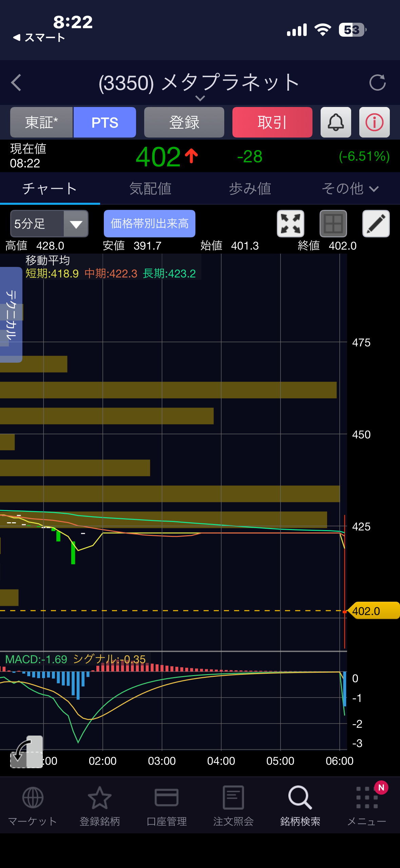Switch to the 歩み値 tab

250,189
